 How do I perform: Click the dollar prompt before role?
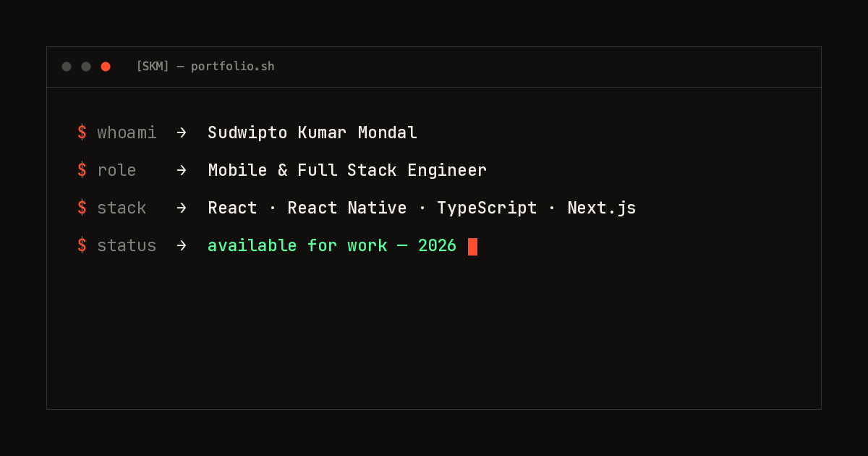[82, 170]
